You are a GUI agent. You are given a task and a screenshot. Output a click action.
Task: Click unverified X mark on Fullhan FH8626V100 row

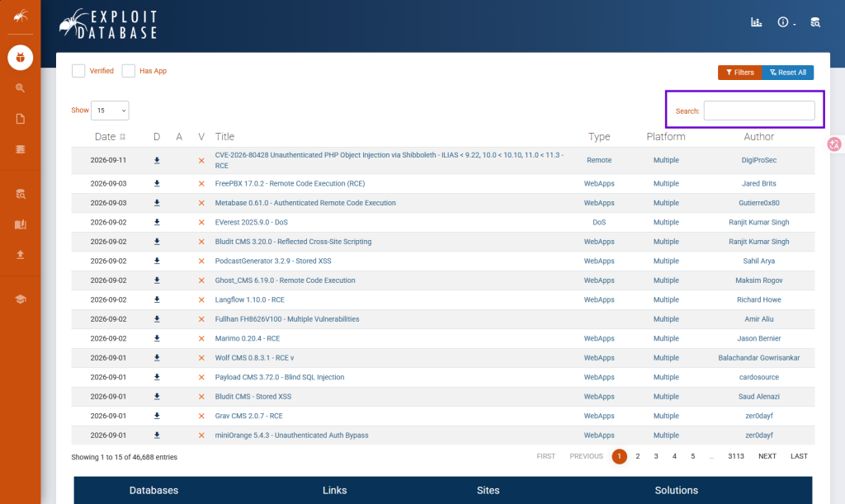point(201,319)
